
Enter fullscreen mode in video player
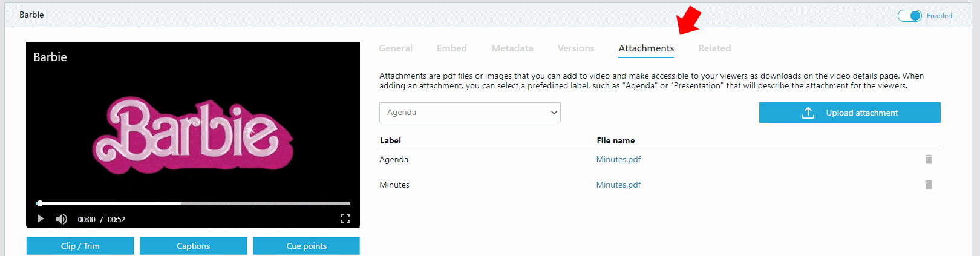point(345,218)
